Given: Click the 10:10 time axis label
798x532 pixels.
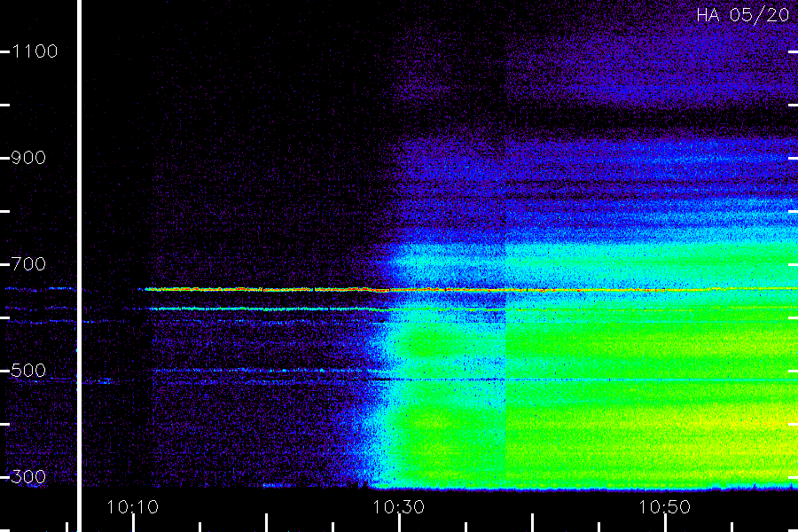Looking at the screenshot, I should [x=132, y=507].
